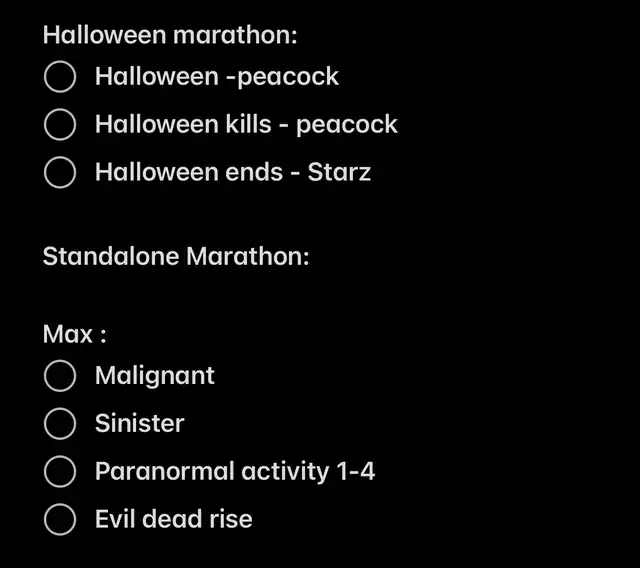Check the circle beside Sinister
Viewport: 640px width, 568px height.
pyautogui.click(x=60, y=423)
